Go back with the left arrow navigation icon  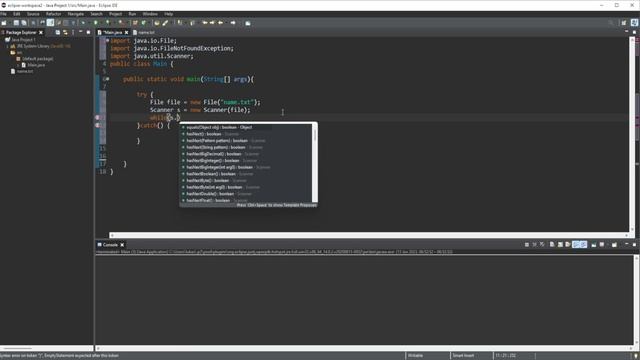pos(221,23)
